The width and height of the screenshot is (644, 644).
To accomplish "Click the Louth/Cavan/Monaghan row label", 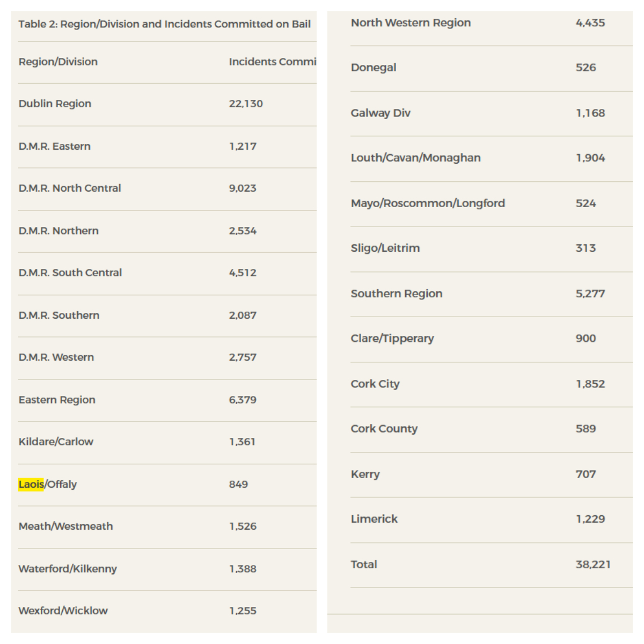I will pos(415,158).
